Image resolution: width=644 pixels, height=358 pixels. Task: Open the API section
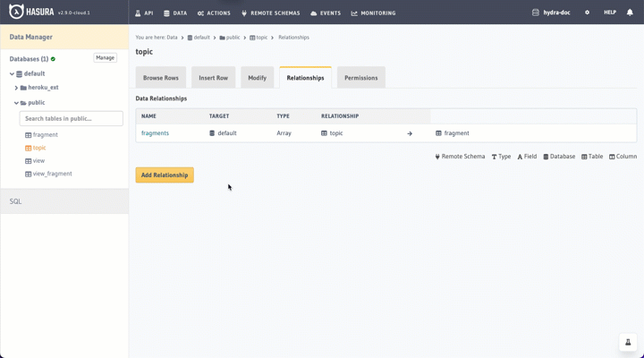(x=144, y=13)
